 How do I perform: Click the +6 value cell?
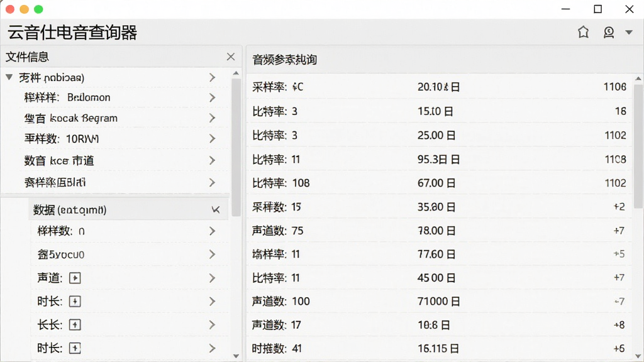click(619, 349)
